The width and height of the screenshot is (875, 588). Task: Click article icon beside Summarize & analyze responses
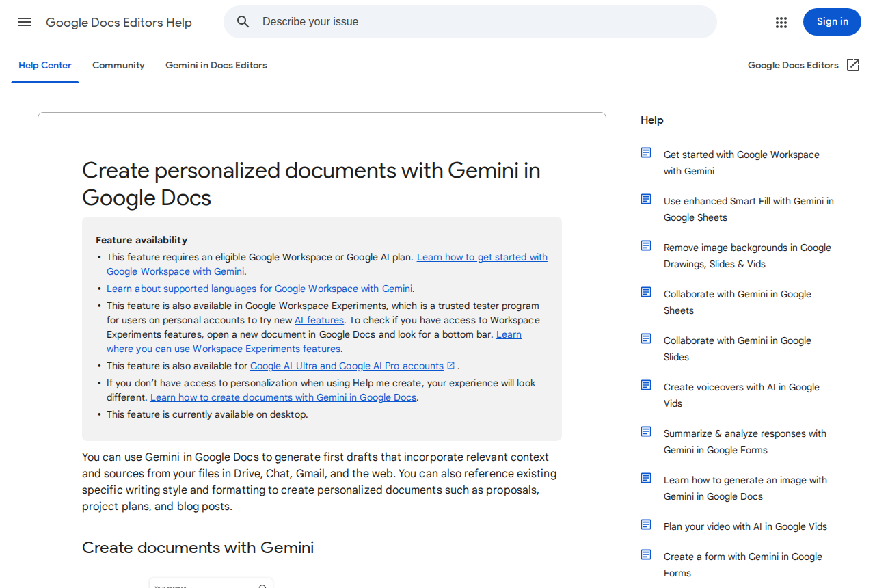pos(646,431)
